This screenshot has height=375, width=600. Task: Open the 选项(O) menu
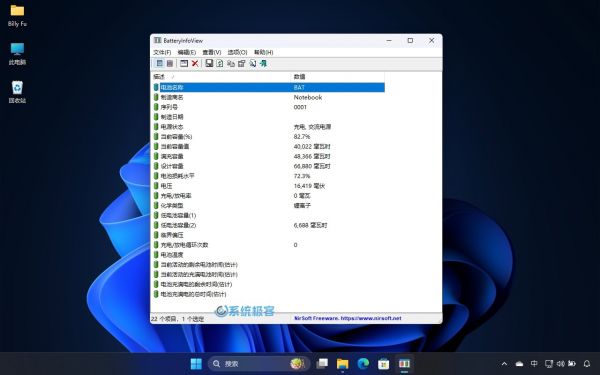tap(237, 52)
